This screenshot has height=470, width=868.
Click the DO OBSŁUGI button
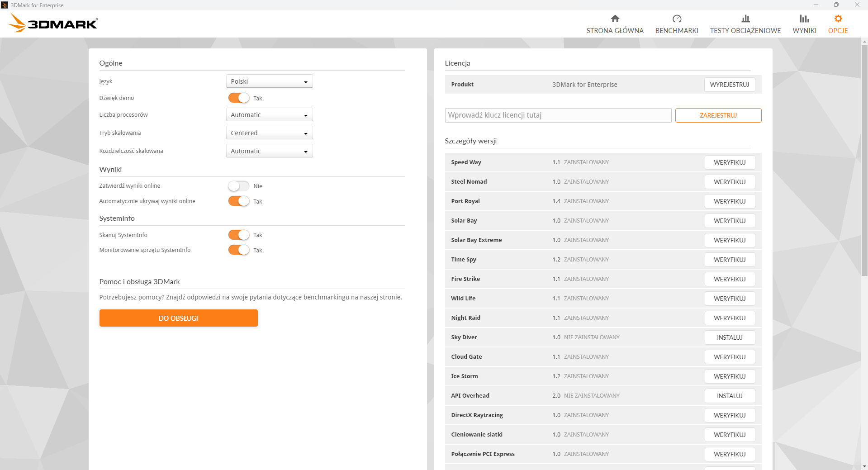tap(178, 318)
